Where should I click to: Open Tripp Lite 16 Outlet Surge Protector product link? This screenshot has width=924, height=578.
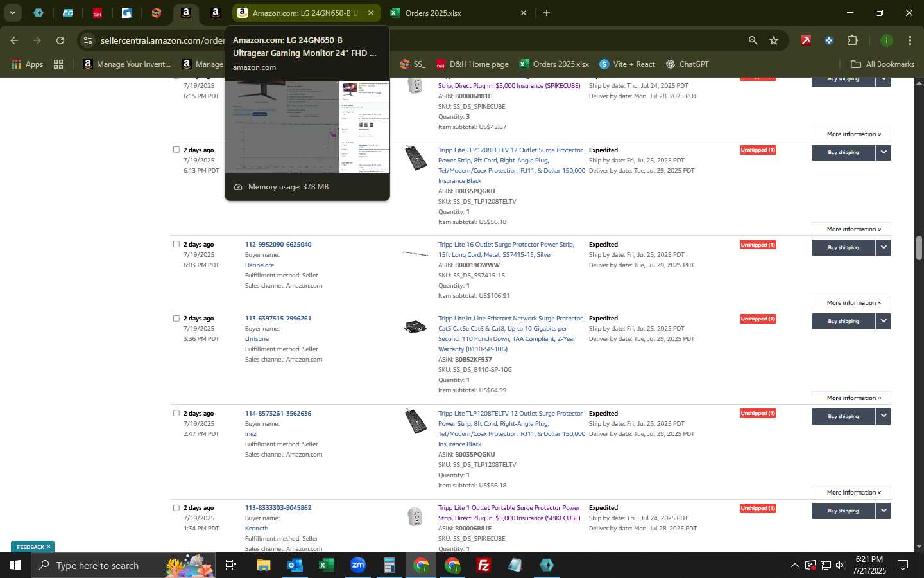coord(506,250)
